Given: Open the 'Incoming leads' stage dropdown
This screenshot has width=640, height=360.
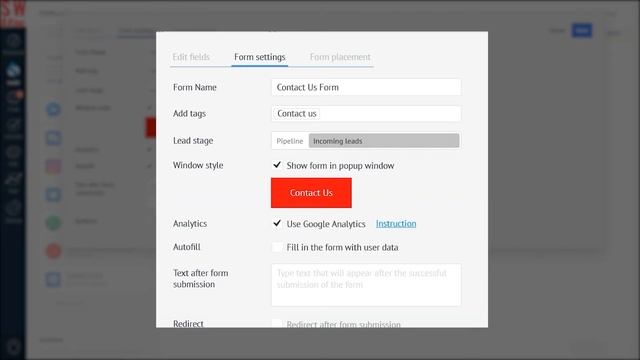Looking at the screenshot, I should 384,141.
